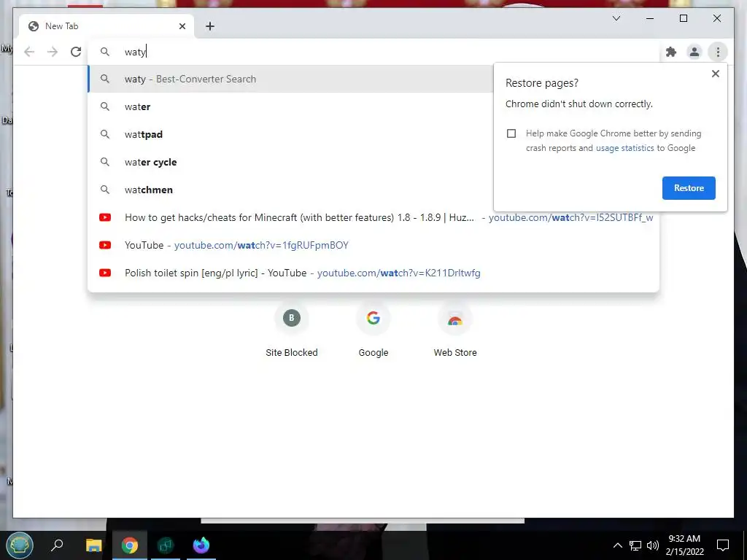Image resolution: width=747 pixels, height=560 pixels.
Task: Open a new tab with the plus button
Action: [x=209, y=26]
